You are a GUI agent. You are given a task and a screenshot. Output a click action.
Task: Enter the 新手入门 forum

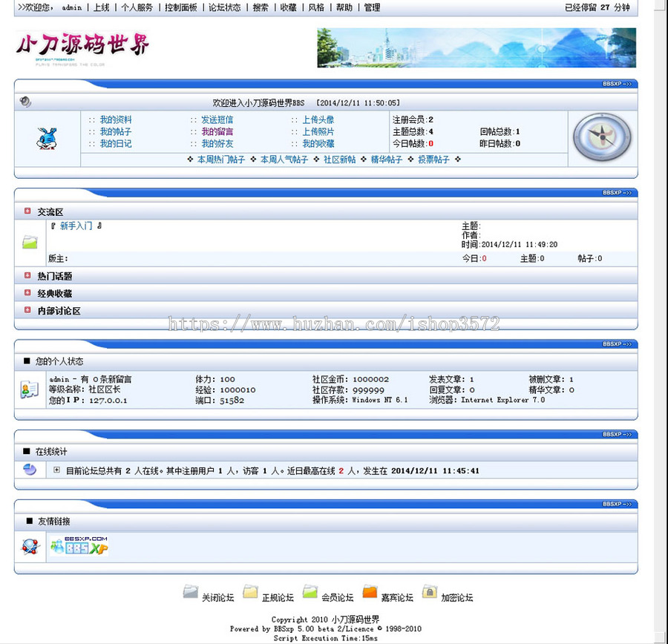point(76,226)
